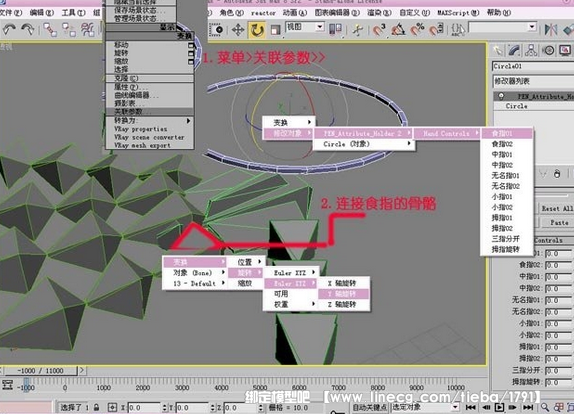
Task: Click the rectangular selection region icon
Action: tap(217, 30)
